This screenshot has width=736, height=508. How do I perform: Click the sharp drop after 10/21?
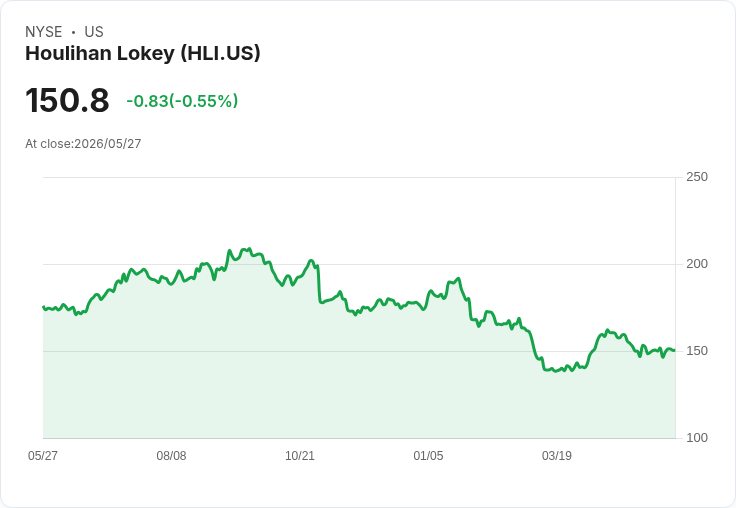pyautogui.click(x=319, y=284)
